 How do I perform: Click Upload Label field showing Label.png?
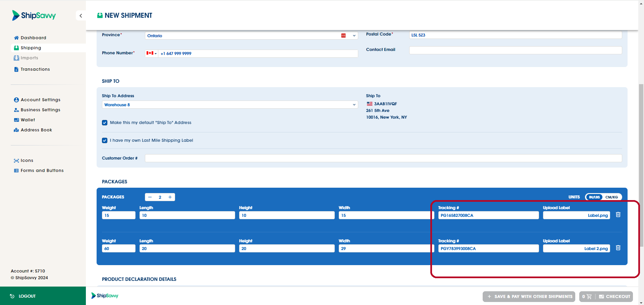click(x=577, y=215)
